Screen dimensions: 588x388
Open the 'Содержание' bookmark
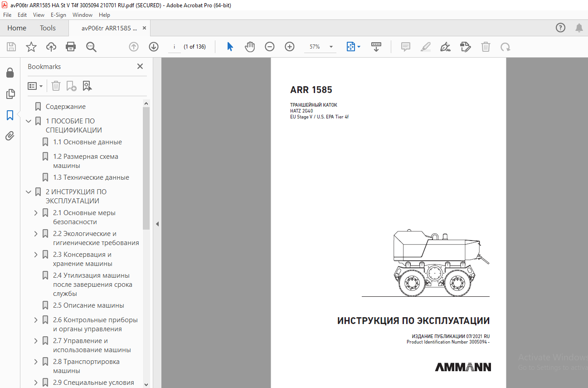(x=66, y=107)
